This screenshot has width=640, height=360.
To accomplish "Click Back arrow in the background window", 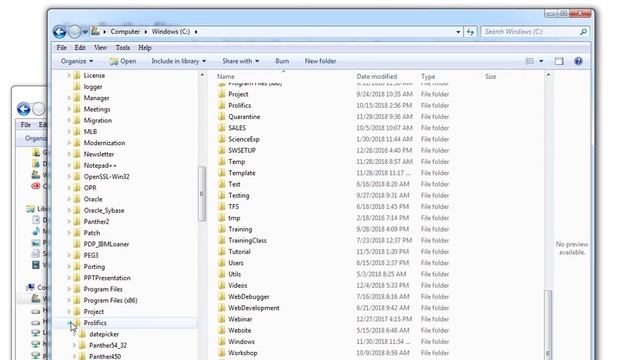I will pos(24,109).
